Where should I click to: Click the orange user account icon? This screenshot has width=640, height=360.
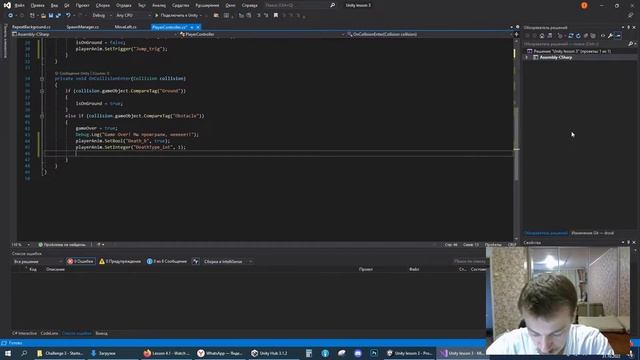[x=584, y=5]
